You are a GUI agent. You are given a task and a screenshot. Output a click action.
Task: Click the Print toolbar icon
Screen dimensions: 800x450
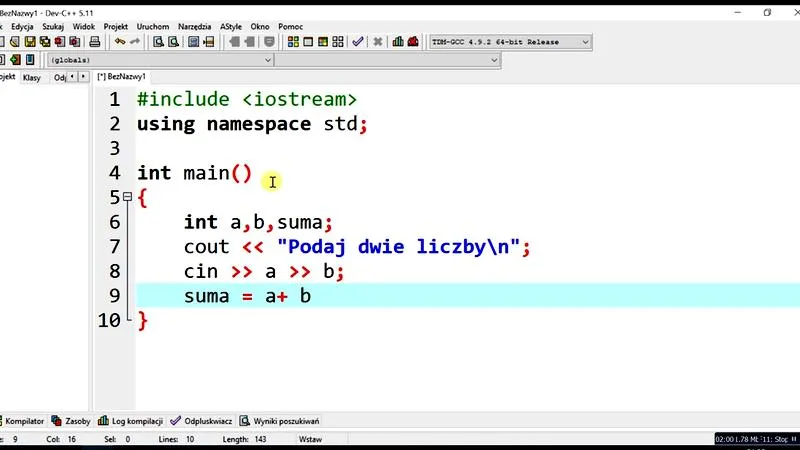(95, 42)
